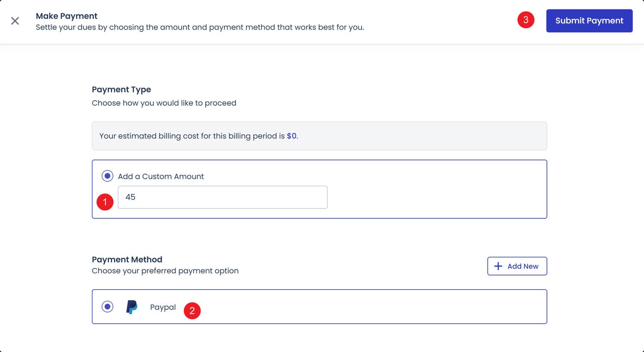
Task: Click the "Add a Custom Amount" label
Action: point(161,176)
